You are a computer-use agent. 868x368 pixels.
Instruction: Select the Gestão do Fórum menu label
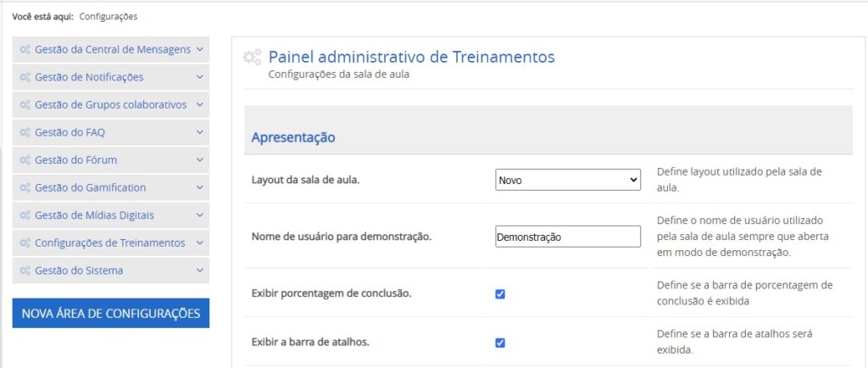point(75,160)
